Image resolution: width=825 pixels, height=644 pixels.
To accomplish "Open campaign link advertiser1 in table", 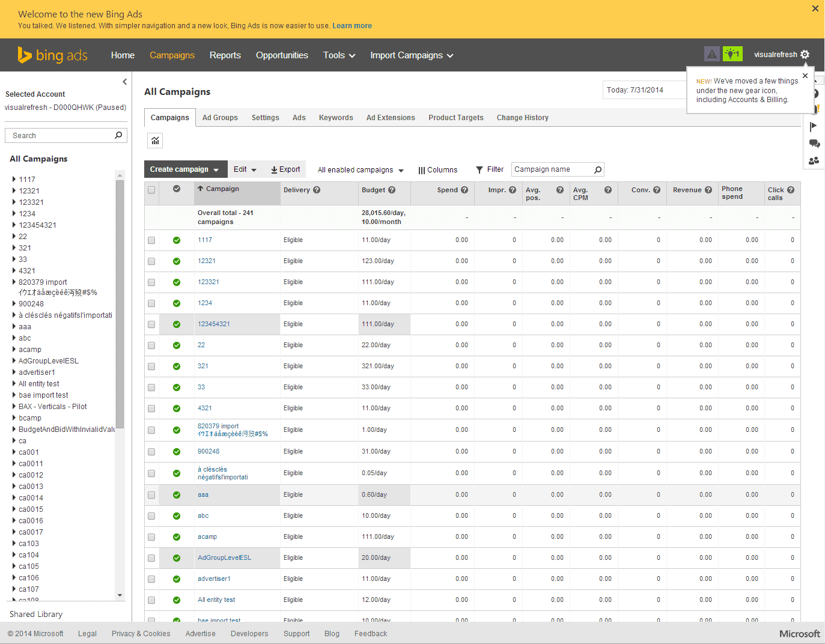I will [214, 579].
